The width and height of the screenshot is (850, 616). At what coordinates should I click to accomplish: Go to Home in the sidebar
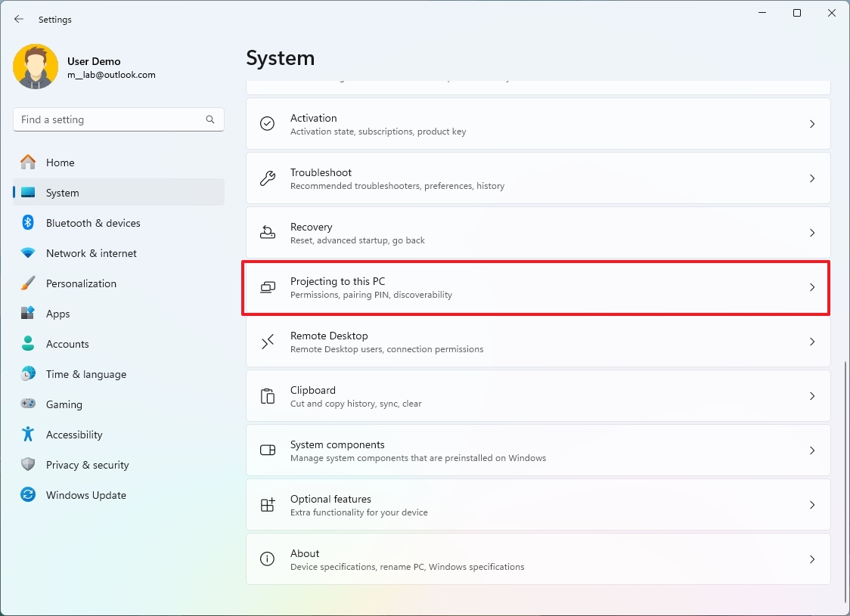coord(119,162)
